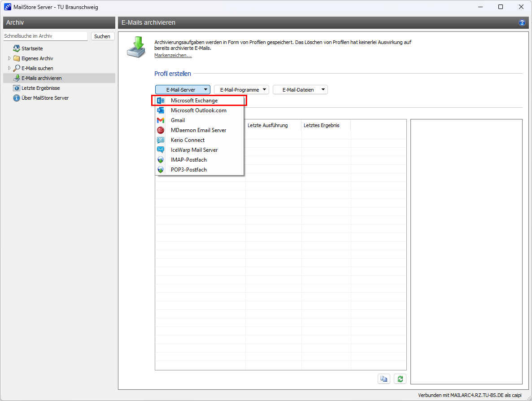Click the Startseite home icon
The height and width of the screenshot is (401, 532).
pos(16,48)
